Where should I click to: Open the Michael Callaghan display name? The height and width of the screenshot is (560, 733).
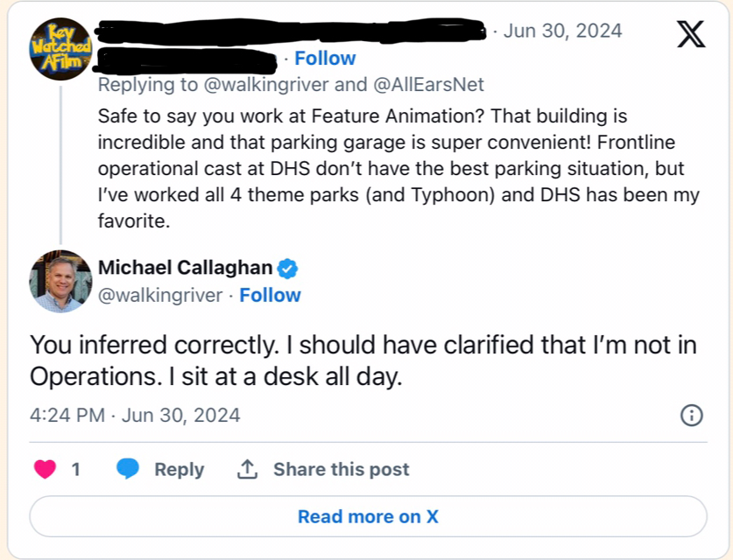pyautogui.click(x=185, y=267)
